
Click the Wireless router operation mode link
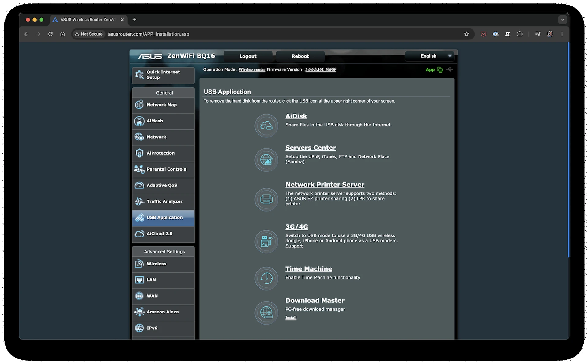click(x=252, y=70)
